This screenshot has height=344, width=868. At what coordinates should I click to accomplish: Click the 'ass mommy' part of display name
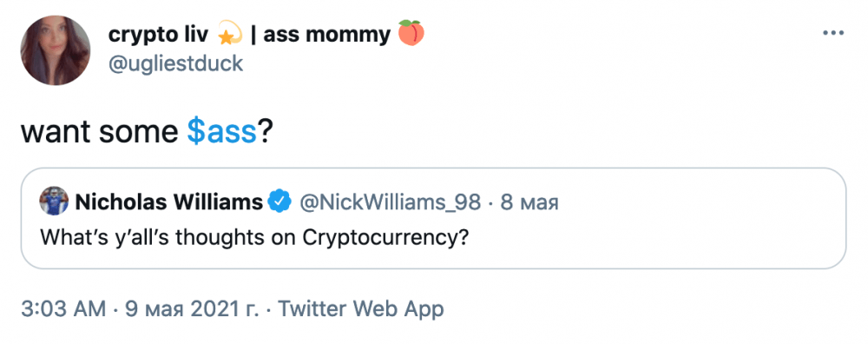click(x=326, y=35)
